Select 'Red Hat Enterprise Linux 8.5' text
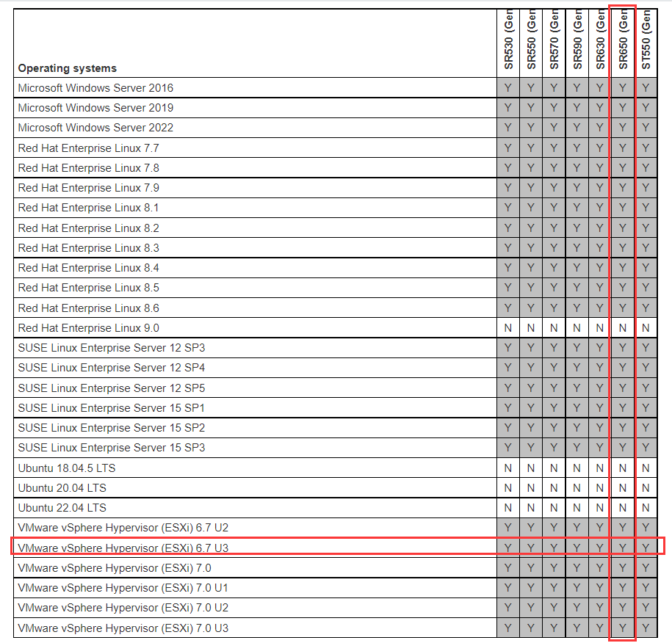Screen dimensions: 672x643 (88, 288)
